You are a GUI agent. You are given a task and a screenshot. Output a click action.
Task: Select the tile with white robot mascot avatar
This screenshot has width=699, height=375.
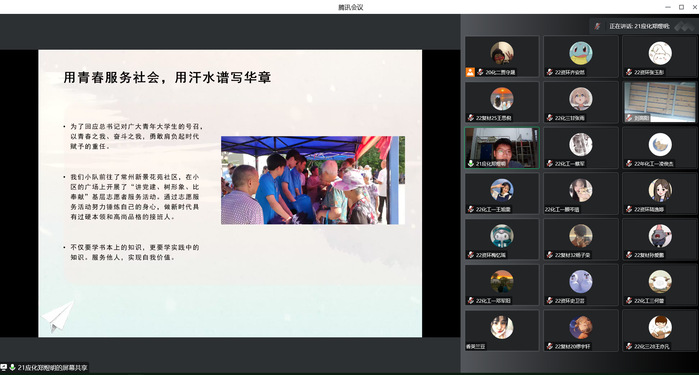click(502, 239)
